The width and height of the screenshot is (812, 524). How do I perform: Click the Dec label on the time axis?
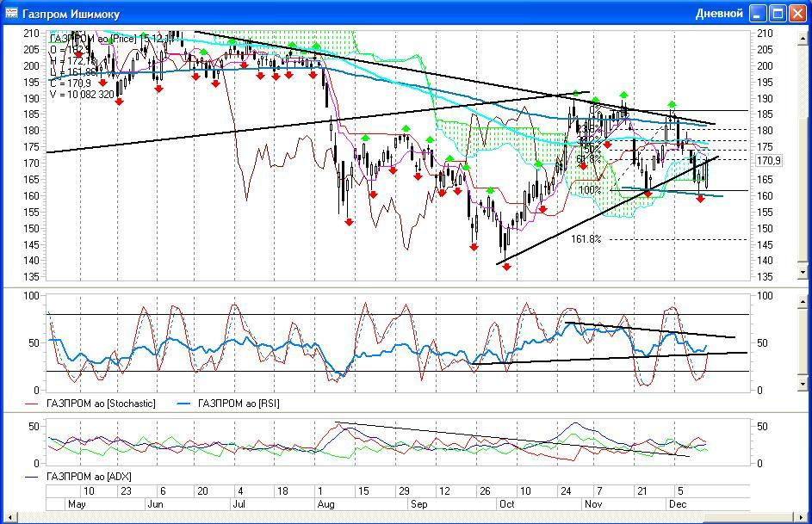pyautogui.click(x=678, y=504)
